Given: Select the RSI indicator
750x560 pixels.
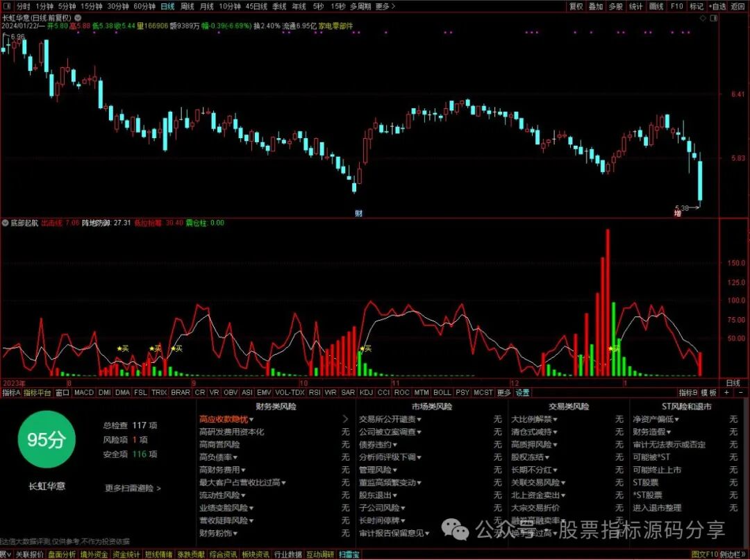Looking at the screenshot, I should pos(315,392).
